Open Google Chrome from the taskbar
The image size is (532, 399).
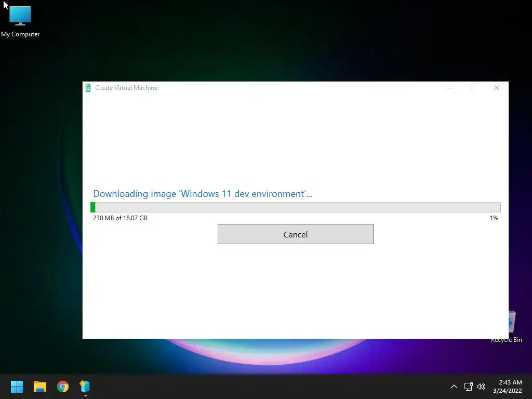coord(63,387)
